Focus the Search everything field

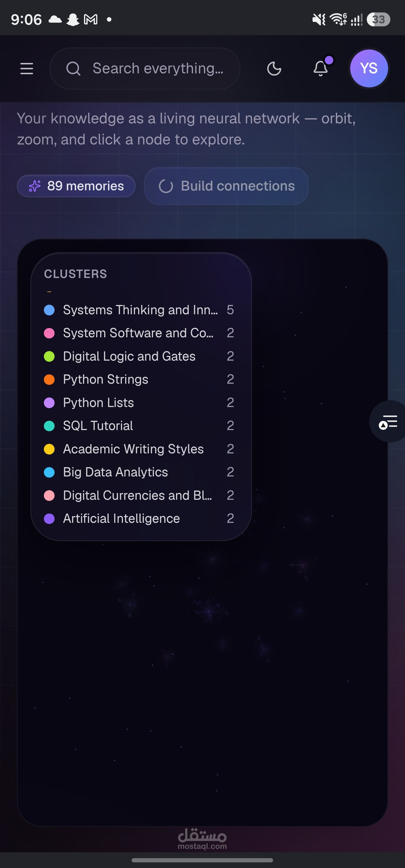(145, 68)
